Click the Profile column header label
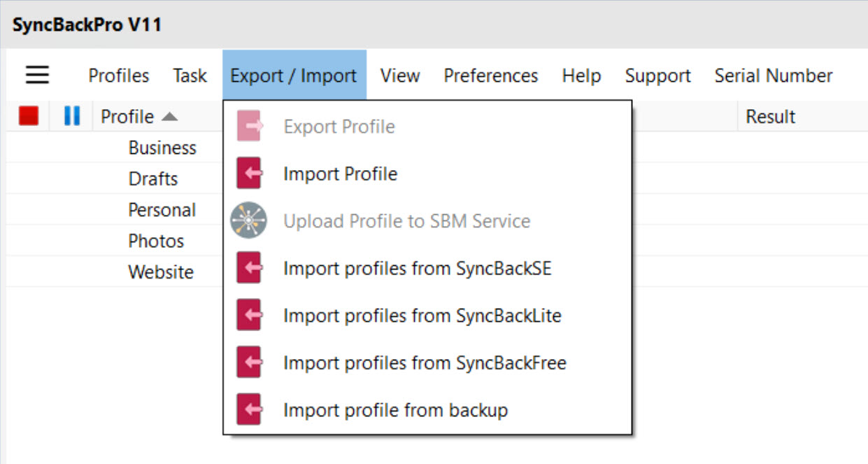The height and width of the screenshot is (464, 868). 127,116
